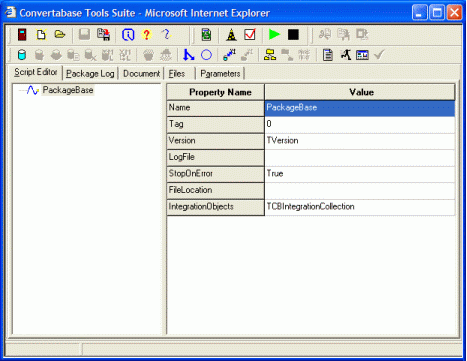This screenshot has height=361, width=467.
Task: Maximize the Convertabase Tools Suite window
Action: tap(437, 13)
